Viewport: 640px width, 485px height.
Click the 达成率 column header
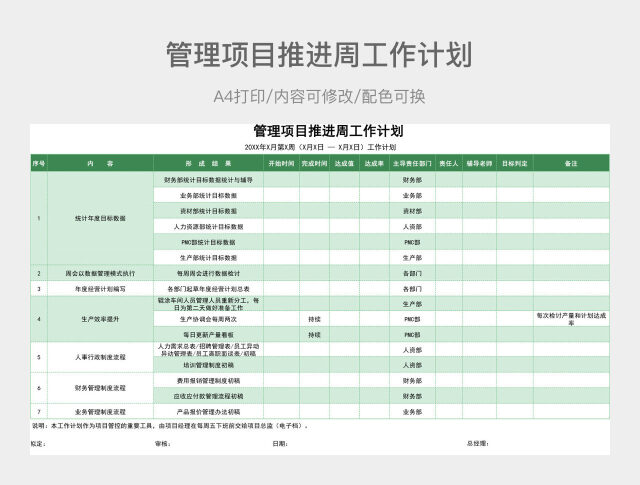(374, 163)
